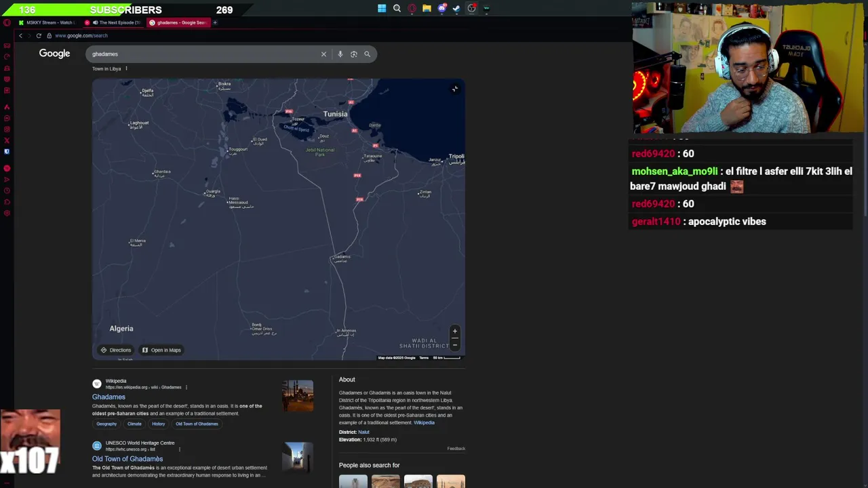Clear the search box with the X icon
Viewport: 868px width, 488px height.
(x=323, y=54)
